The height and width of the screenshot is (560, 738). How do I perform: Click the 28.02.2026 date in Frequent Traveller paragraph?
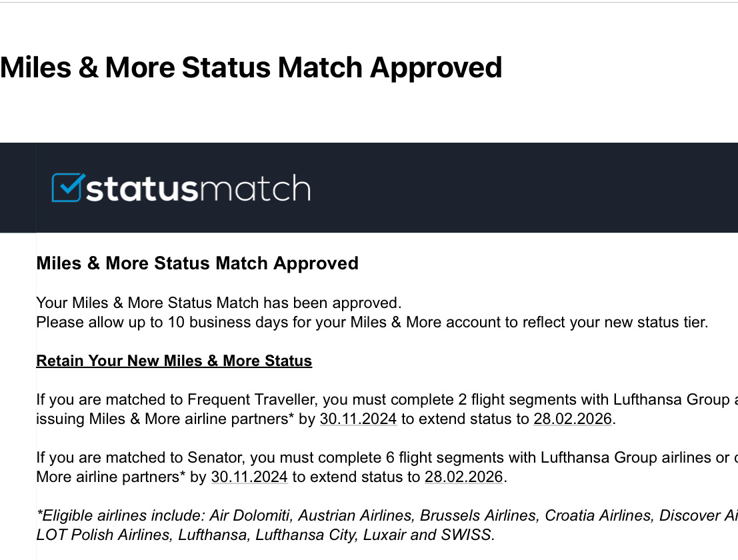[572, 419]
